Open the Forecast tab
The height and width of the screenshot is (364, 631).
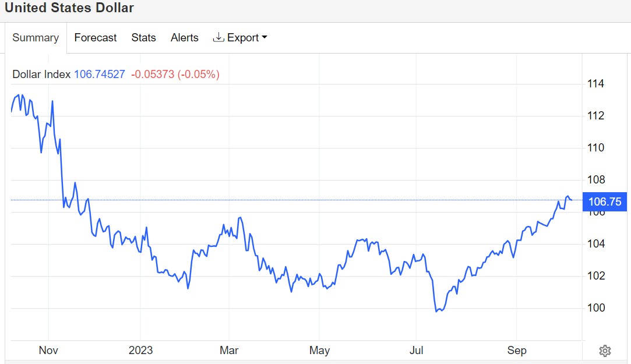point(96,38)
